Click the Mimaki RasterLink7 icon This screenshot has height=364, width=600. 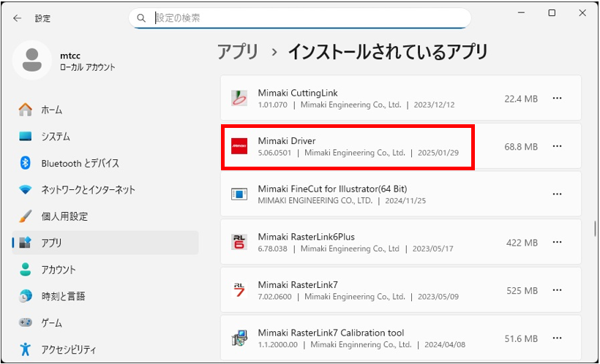click(x=239, y=290)
